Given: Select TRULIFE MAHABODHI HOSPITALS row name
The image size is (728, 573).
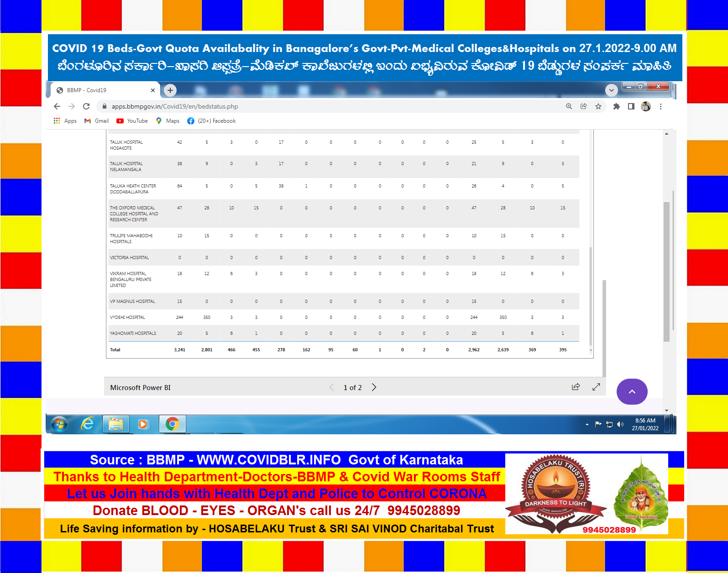Looking at the screenshot, I should 131,239.
